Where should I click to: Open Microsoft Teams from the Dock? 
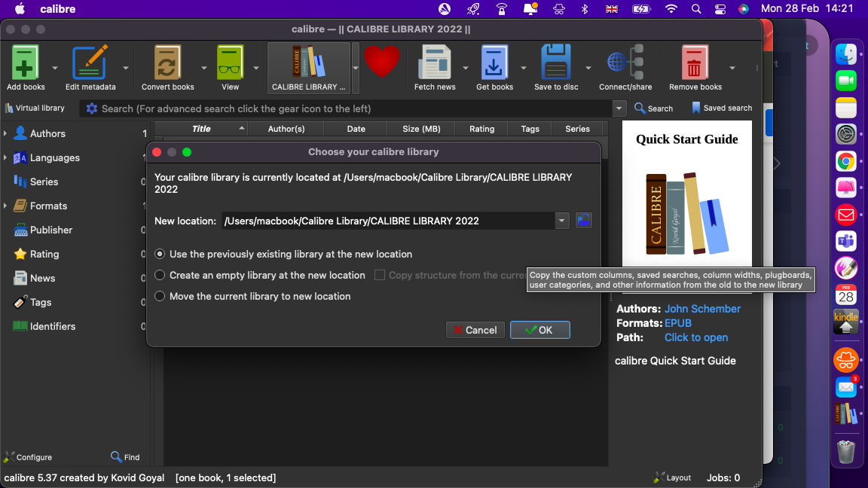click(x=846, y=241)
